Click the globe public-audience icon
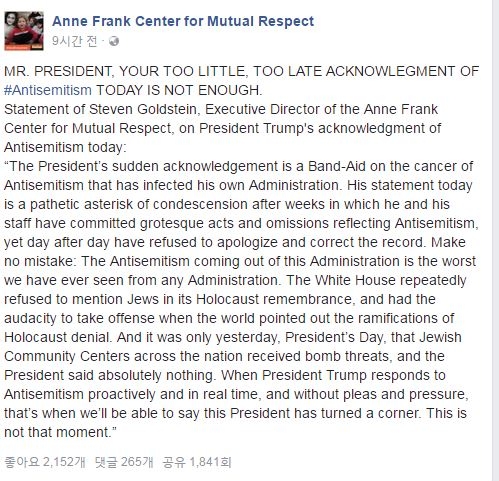This screenshot has width=499, height=481. [x=114, y=41]
